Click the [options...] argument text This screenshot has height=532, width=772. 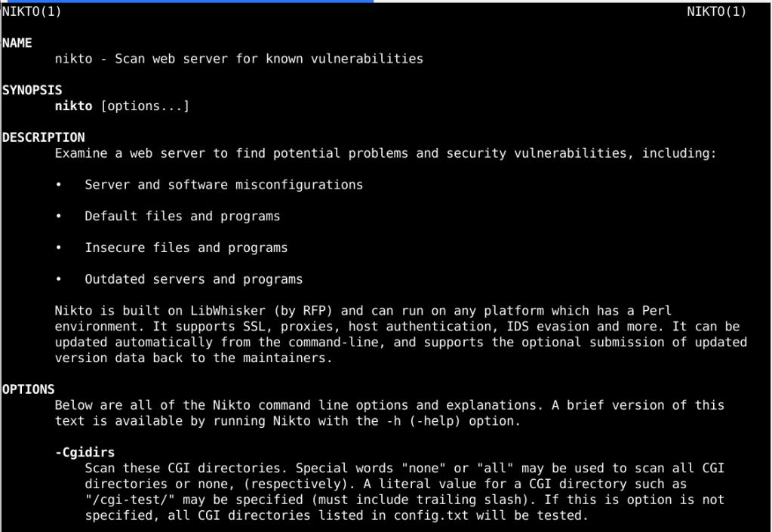pos(145,106)
